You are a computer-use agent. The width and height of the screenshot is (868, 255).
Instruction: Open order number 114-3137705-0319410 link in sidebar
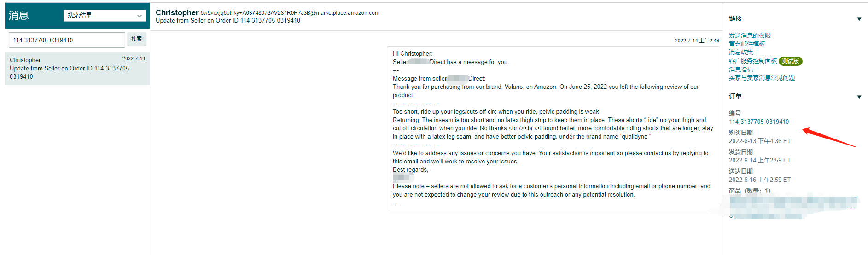[x=759, y=122]
